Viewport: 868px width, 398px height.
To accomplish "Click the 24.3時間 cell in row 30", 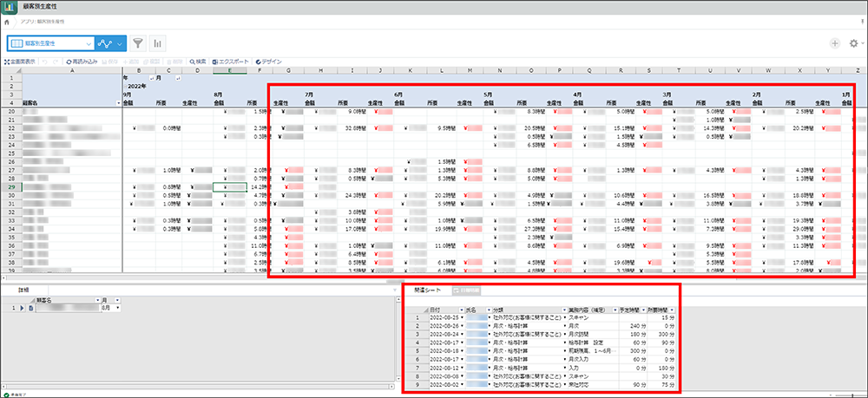I will click(x=351, y=196).
